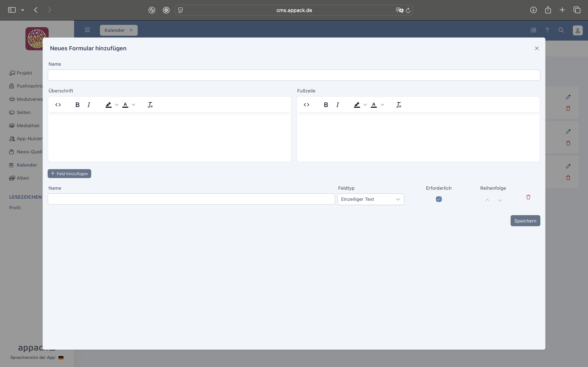Delete the form field row
This screenshot has width=588, height=367.
pyautogui.click(x=528, y=197)
